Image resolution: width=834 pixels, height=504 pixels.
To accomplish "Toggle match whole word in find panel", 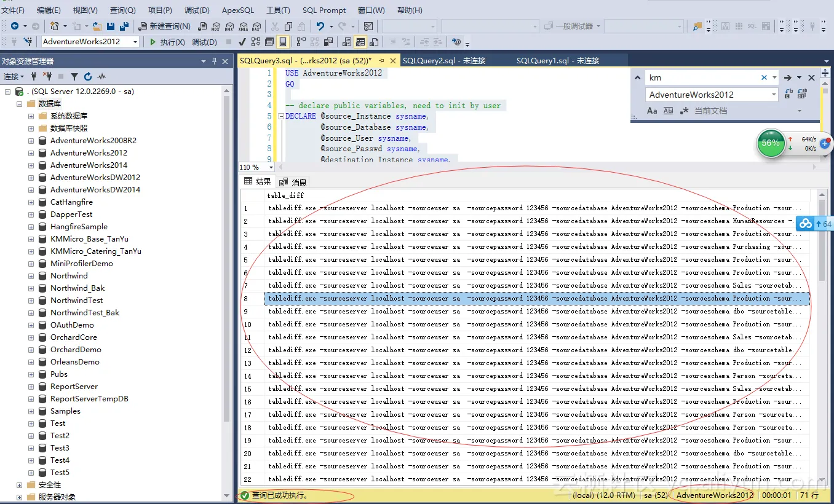I will [669, 111].
